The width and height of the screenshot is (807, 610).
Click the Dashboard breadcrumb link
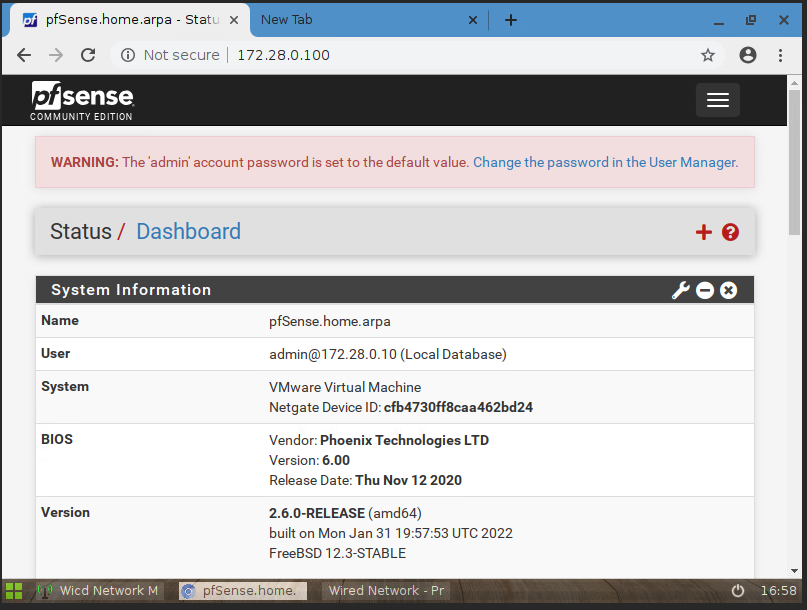tap(188, 231)
